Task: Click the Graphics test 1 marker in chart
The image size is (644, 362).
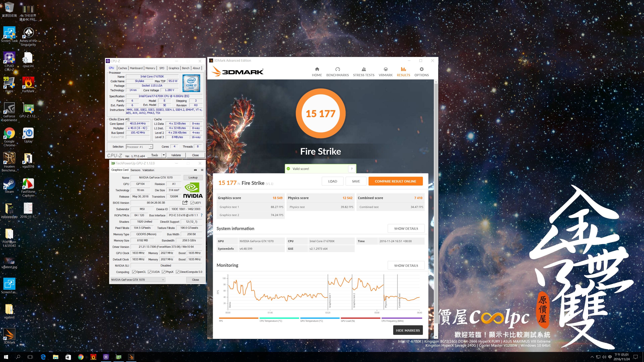Action: click(330, 300)
